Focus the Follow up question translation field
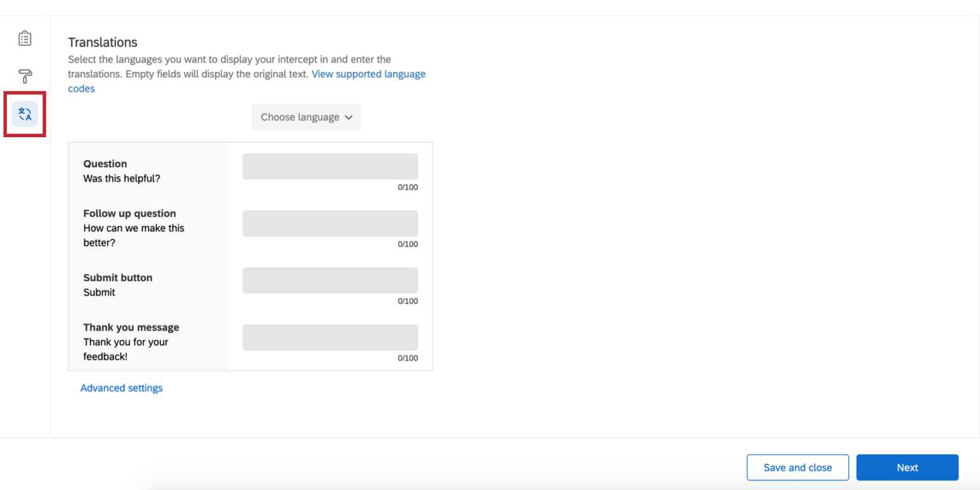 tap(330, 223)
